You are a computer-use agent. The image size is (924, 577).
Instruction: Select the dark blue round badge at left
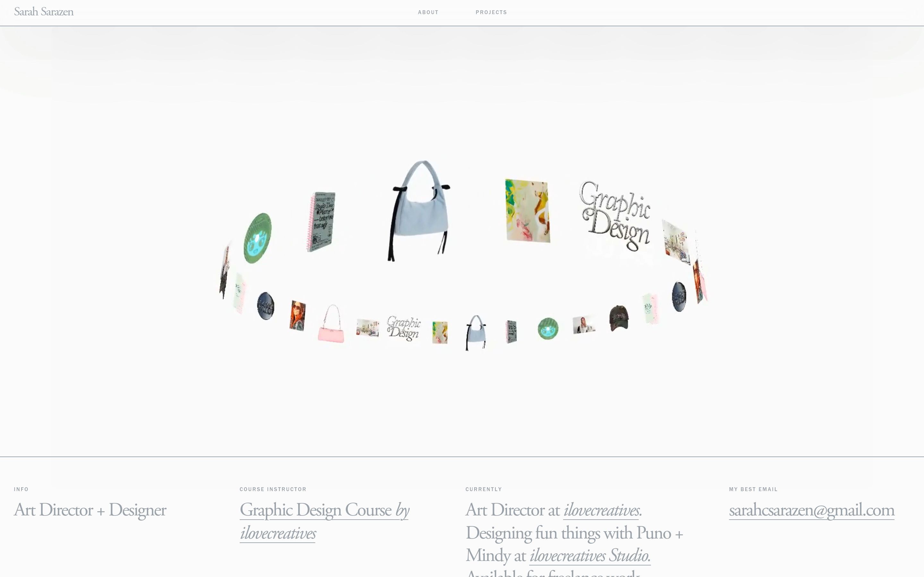coord(265,306)
